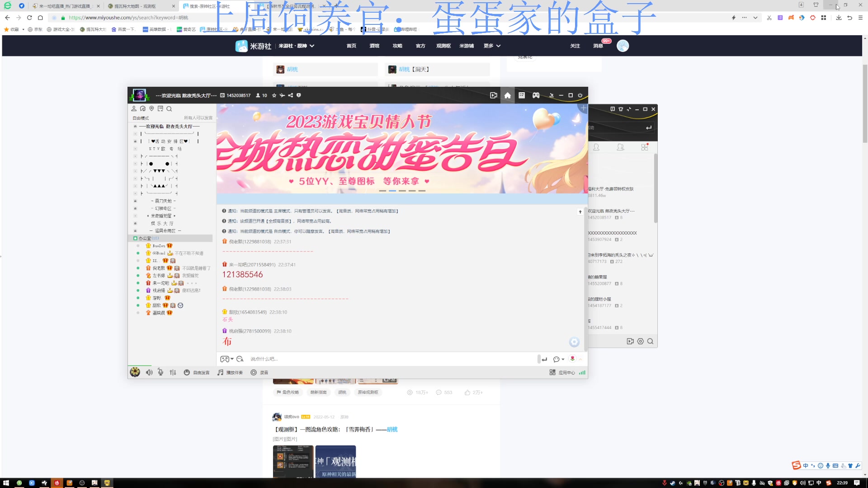Open the chat game emoji dropdown
868x488 pixels.
tap(227, 359)
